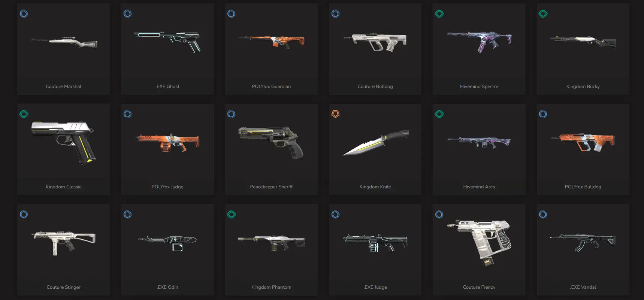Image resolution: width=644 pixels, height=300 pixels.
Task: Click the green tier icon on Hivemind Spectre
Action: click(439, 14)
